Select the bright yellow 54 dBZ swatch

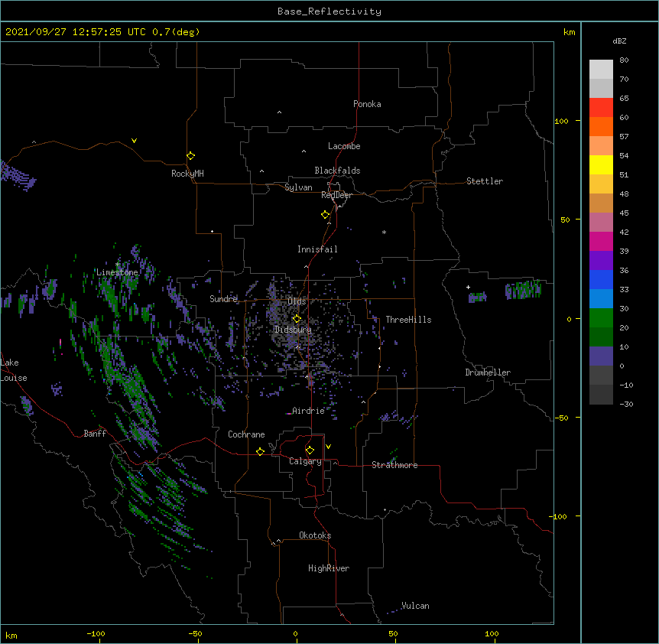click(x=601, y=164)
